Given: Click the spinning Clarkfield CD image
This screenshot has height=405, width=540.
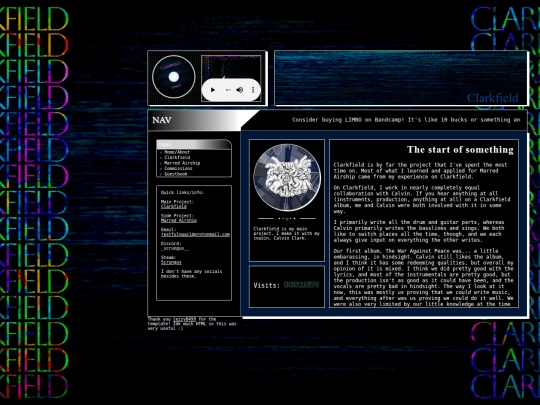Looking at the screenshot, I should [x=174, y=77].
